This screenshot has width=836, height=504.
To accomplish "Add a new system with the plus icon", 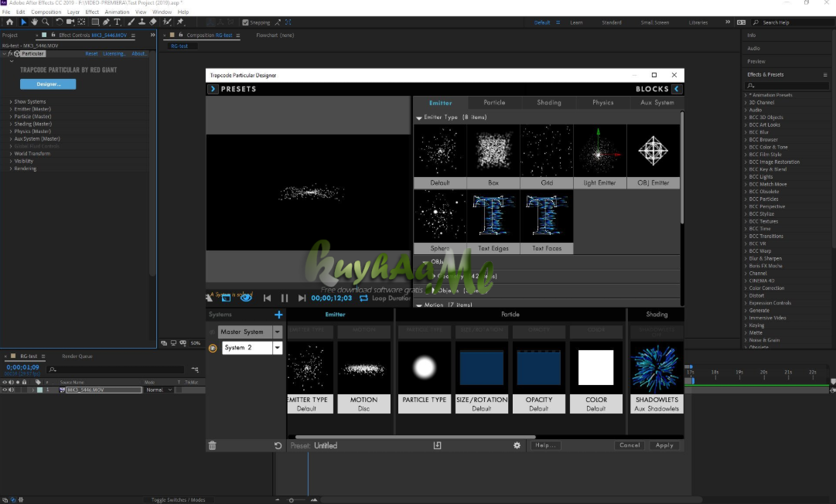I will click(278, 315).
